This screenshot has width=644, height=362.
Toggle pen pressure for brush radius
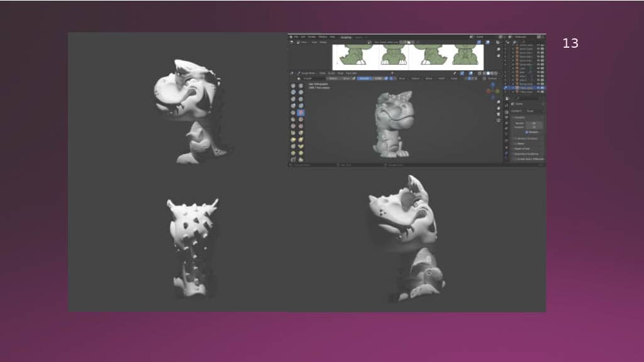354,79
